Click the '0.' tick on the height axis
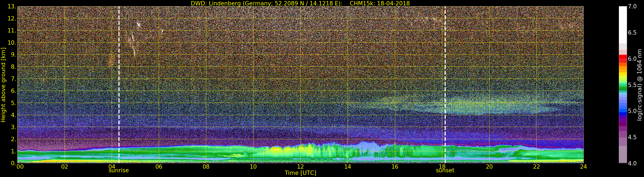Viewport: 644px width, 177px height. 13,163
